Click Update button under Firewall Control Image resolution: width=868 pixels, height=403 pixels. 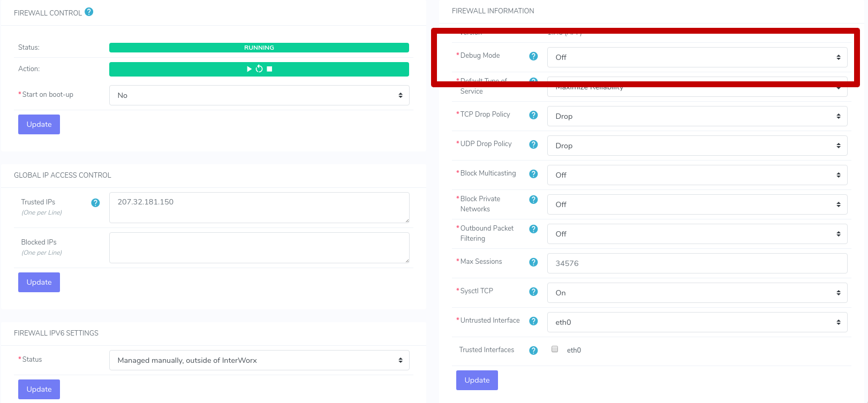pyautogui.click(x=39, y=124)
